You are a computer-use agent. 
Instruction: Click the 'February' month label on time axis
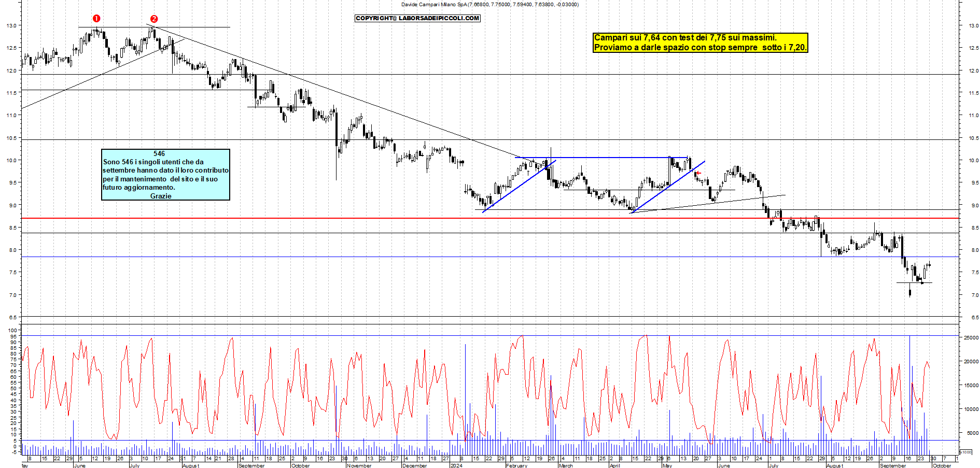pos(516,465)
